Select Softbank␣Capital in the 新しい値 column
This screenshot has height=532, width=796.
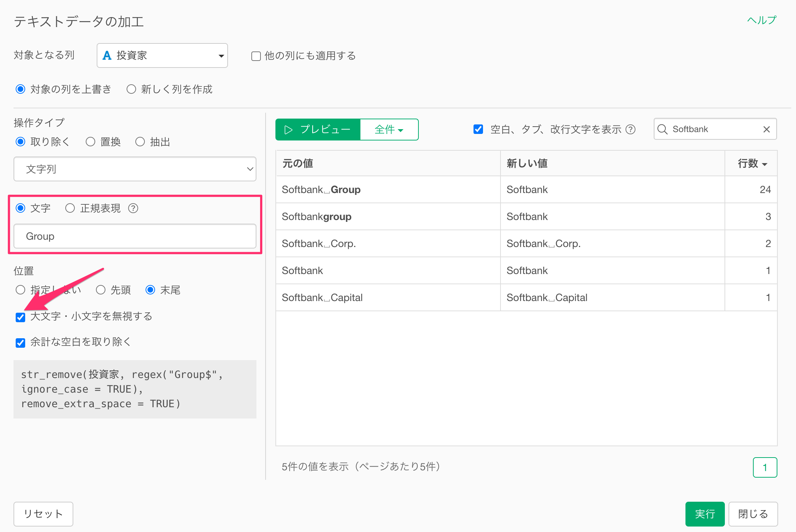[x=613, y=298]
